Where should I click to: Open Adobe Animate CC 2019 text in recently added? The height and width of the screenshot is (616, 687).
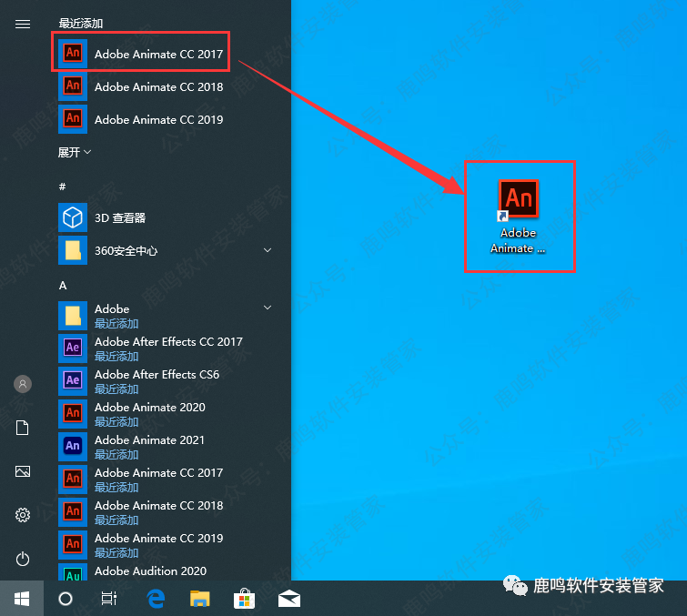(159, 119)
